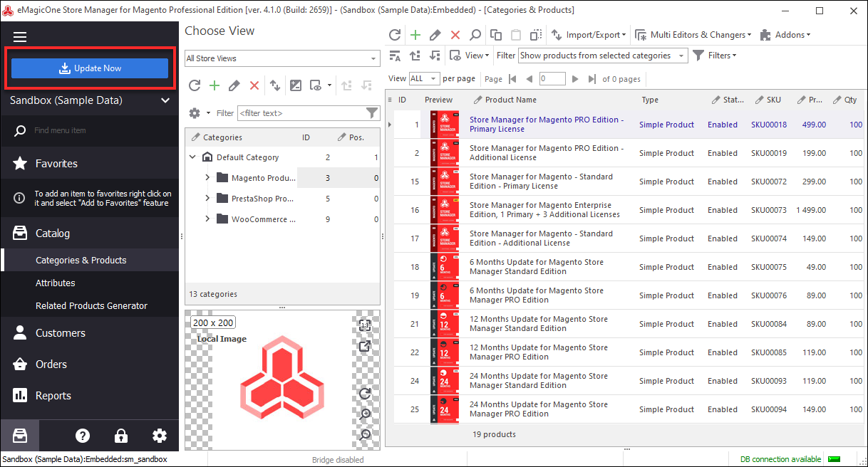The image size is (868, 467).
Task: Select Categories & Products in the sidebar
Action: (90, 260)
